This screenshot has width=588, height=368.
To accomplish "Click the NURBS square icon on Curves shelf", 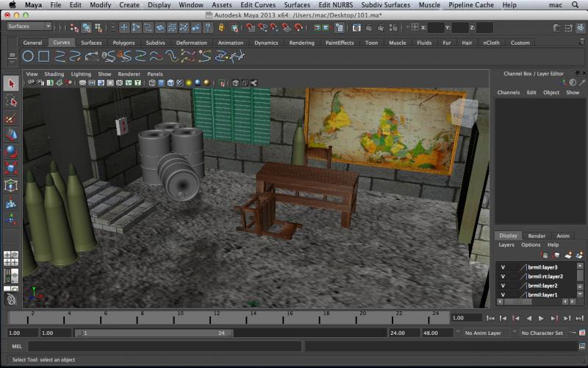I will (44, 56).
